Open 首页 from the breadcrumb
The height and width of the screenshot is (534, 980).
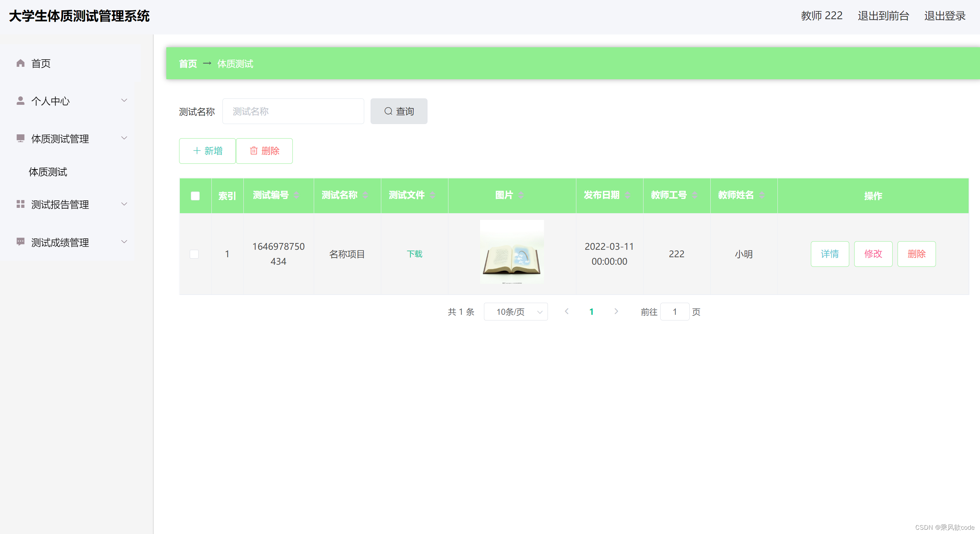188,63
